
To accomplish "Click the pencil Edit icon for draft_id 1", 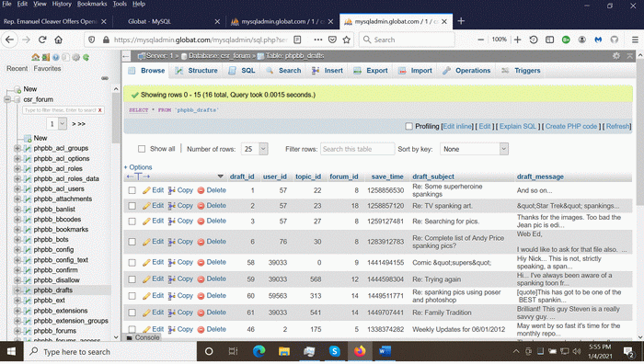I will [x=146, y=190].
